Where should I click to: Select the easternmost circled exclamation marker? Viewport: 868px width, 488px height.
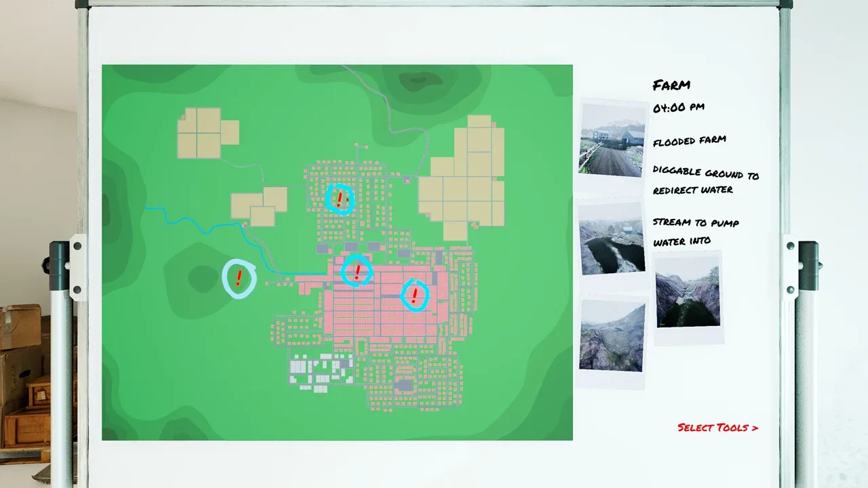415,294
